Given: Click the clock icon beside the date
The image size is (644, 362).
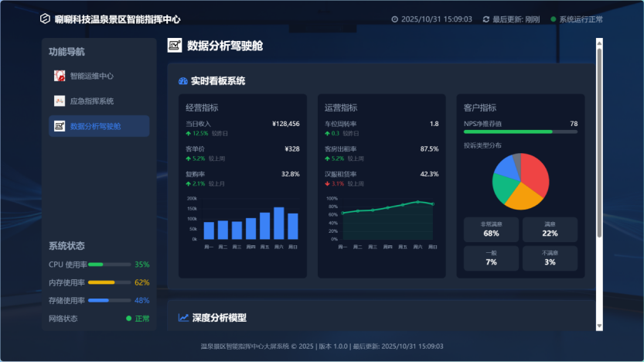Looking at the screenshot, I should click(394, 19).
